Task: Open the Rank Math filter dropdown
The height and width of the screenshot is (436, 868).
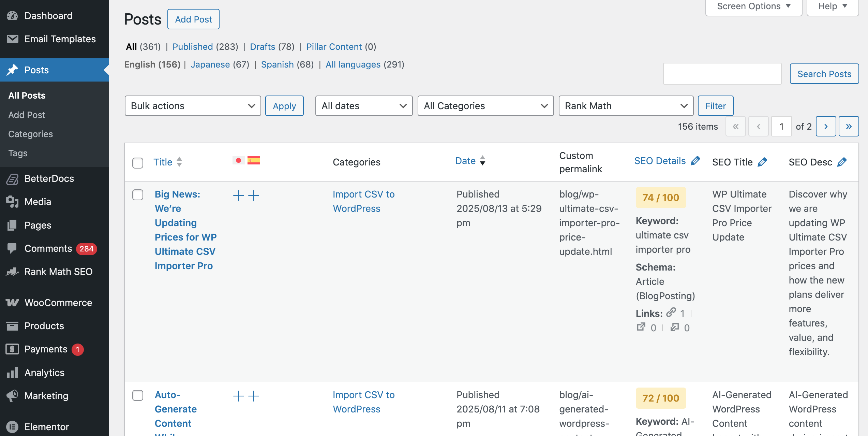Action: coord(626,106)
